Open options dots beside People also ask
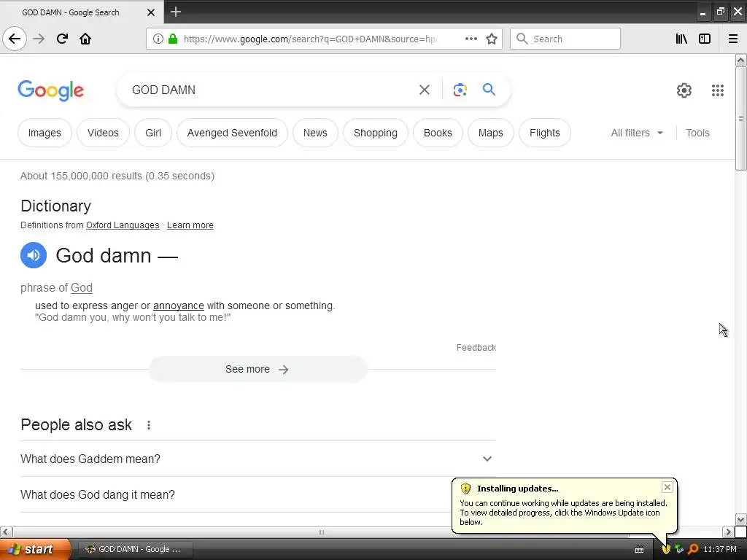747x560 pixels. coord(149,425)
